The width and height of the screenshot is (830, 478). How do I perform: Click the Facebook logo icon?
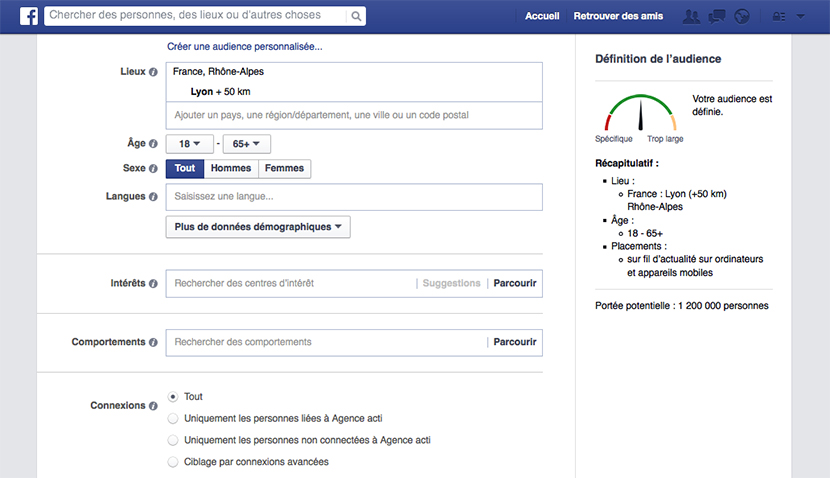26,16
